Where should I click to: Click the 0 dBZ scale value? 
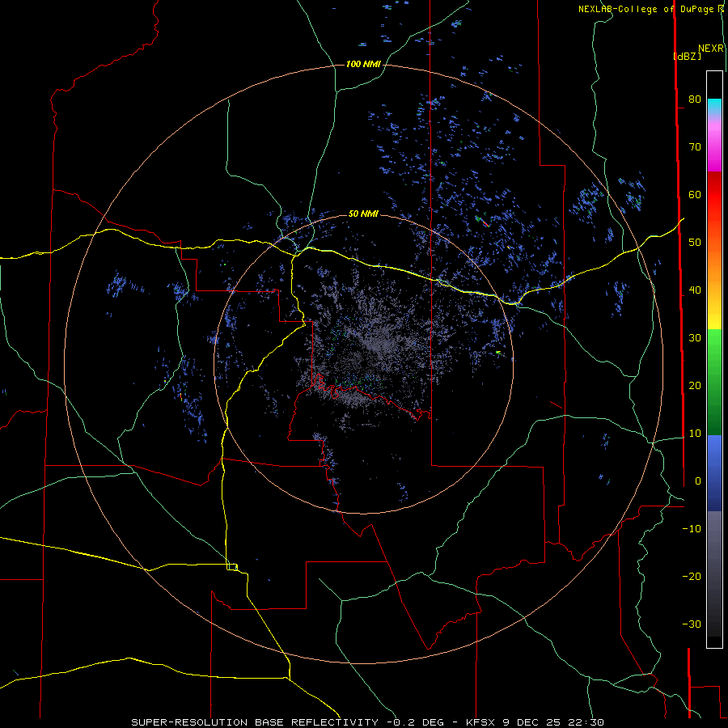[x=698, y=481]
